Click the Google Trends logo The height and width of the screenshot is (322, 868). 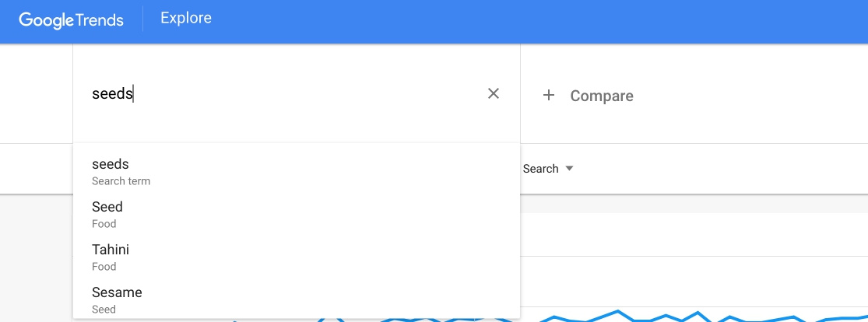tap(71, 20)
